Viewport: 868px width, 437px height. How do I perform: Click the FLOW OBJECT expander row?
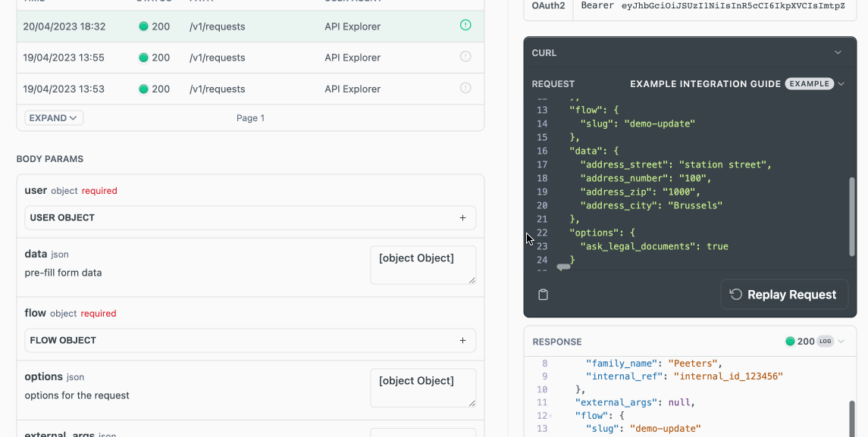click(250, 341)
